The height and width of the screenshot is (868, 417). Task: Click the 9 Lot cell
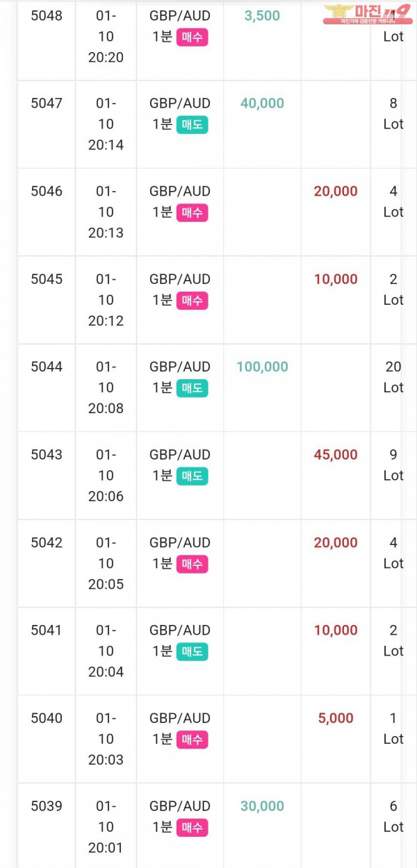coord(393,465)
